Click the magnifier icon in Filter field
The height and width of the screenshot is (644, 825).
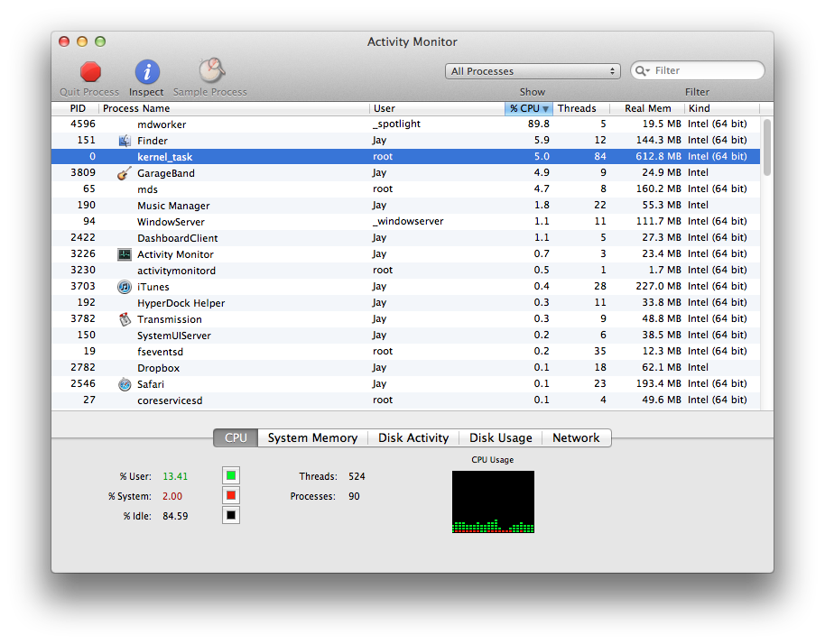pos(642,71)
